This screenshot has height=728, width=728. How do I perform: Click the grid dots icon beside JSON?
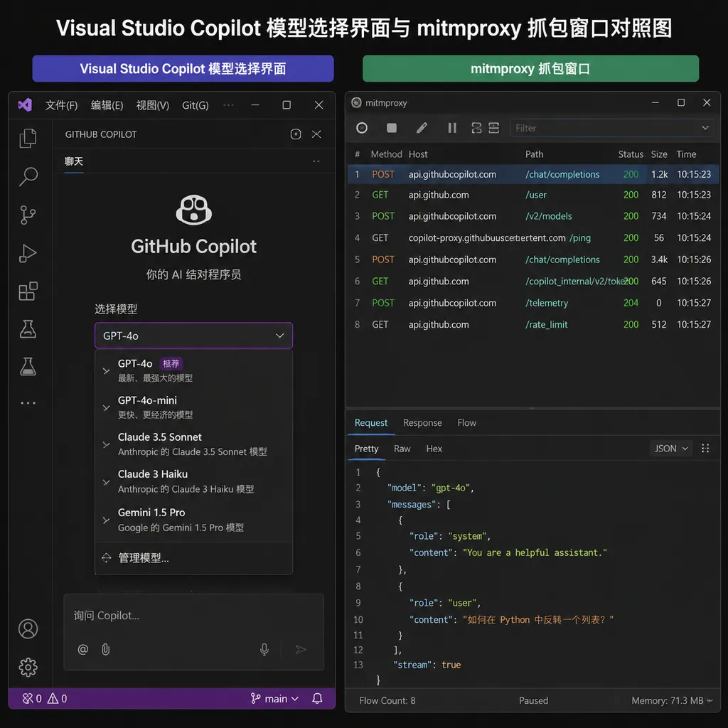pyautogui.click(x=705, y=449)
